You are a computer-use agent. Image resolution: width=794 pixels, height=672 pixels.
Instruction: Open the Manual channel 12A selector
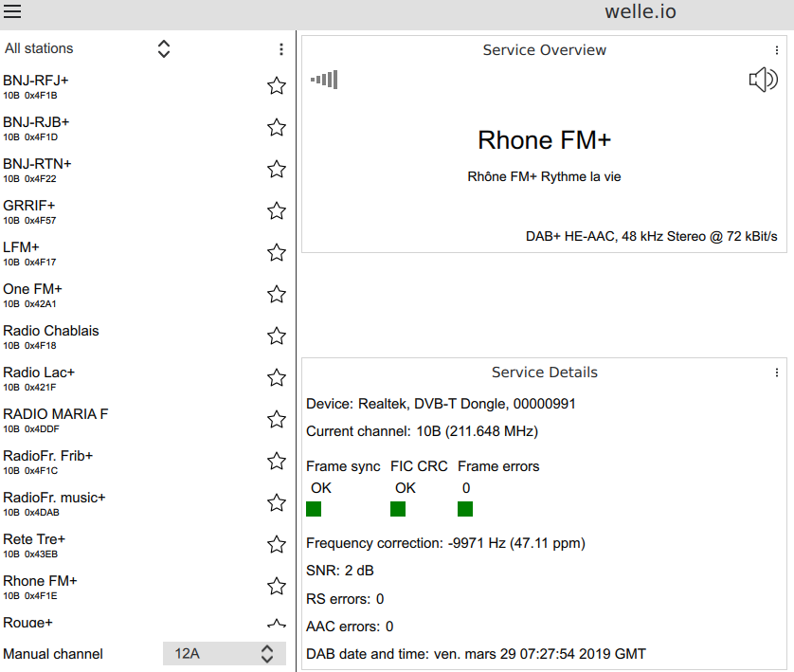225,654
